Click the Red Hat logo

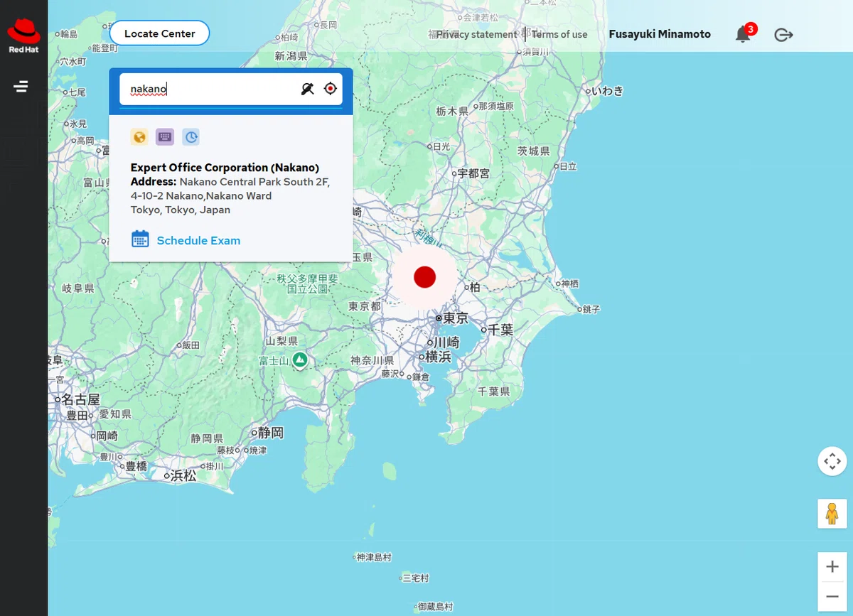23,36
